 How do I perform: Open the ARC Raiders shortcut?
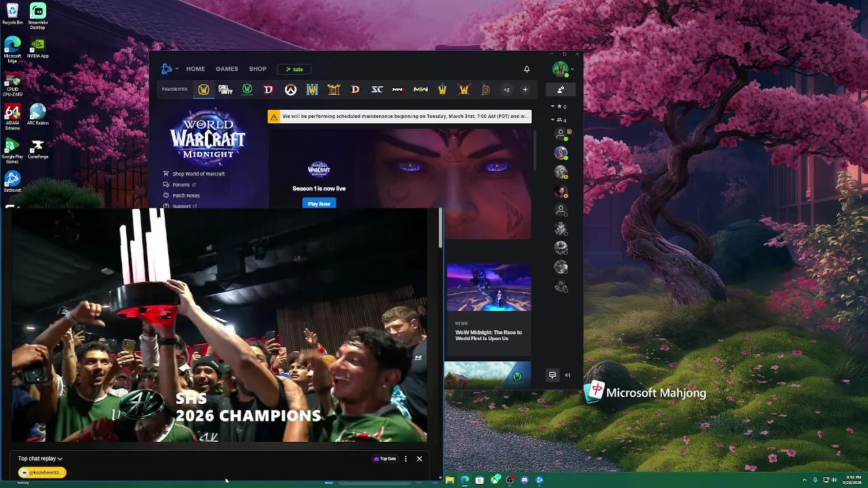pos(37,115)
